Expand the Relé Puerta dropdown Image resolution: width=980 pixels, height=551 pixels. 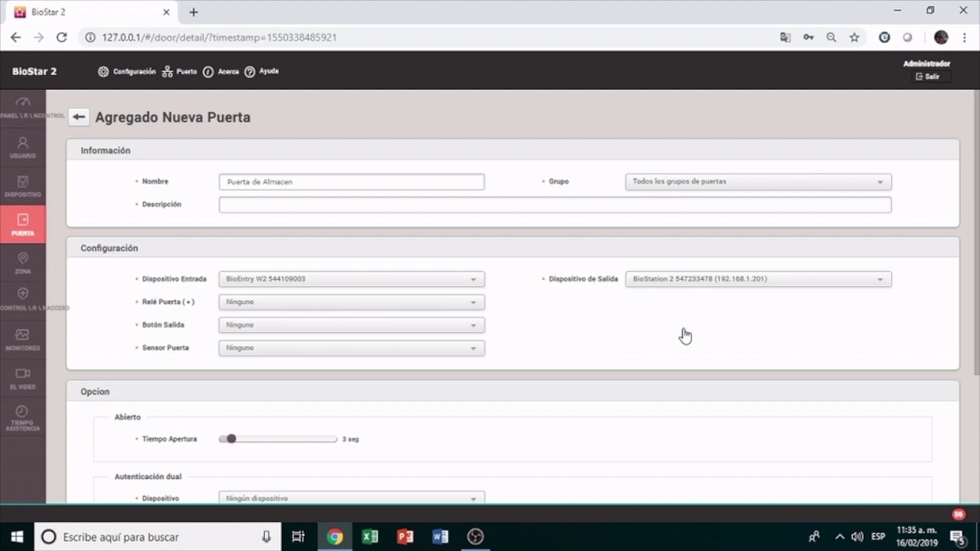click(x=351, y=302)
